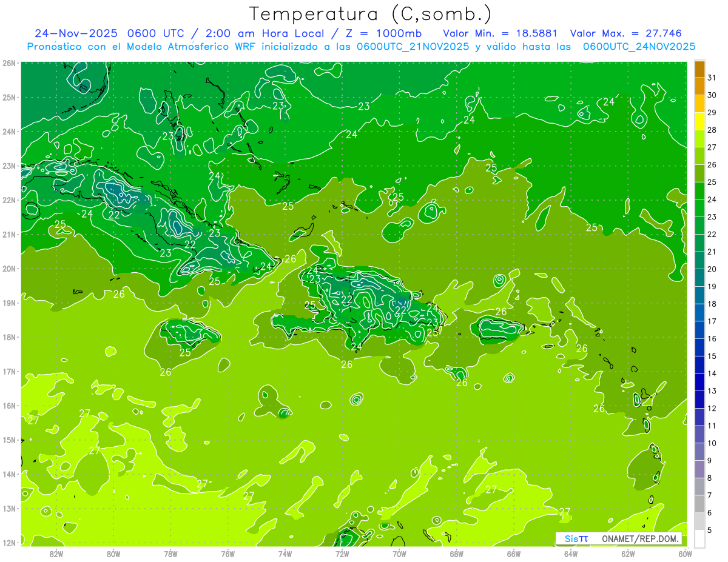Click the color scale label '11'
The image size is (728, 562).
(x=712, y=426)
